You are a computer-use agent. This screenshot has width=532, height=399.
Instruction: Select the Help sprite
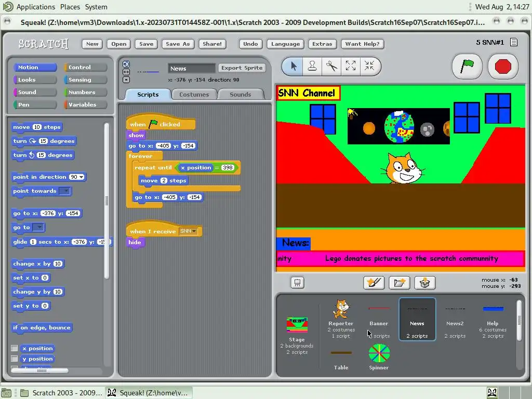pyautogui.click(x=493, y=319)
